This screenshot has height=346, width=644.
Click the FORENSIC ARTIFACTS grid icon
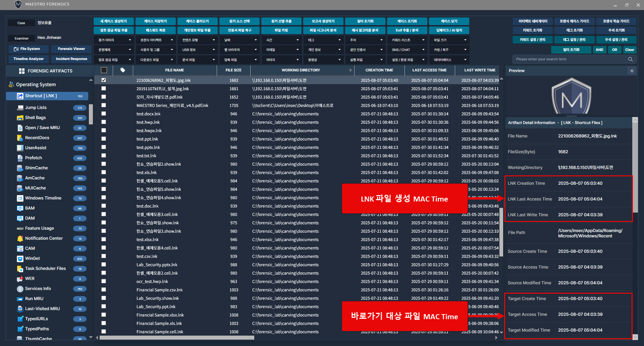coord(22,71)
